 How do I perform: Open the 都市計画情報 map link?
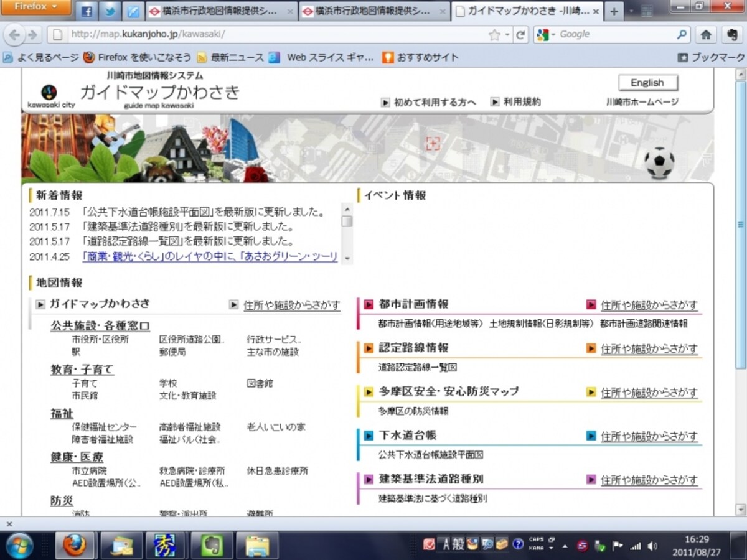pyautogui.click(x=413, y=304)
